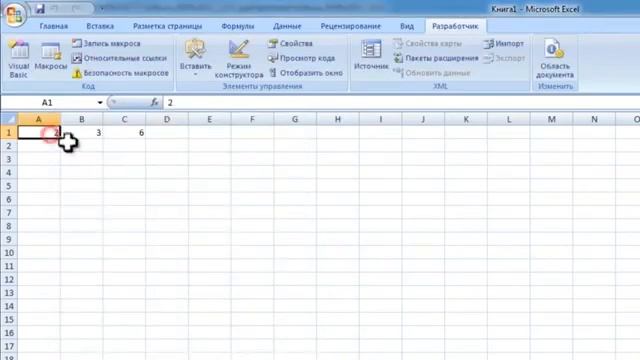Image resolution: width=640 pixels, height=360 pixels.
Task: Expand the Name Box dropdown arrow
Action: coord(100,103)
